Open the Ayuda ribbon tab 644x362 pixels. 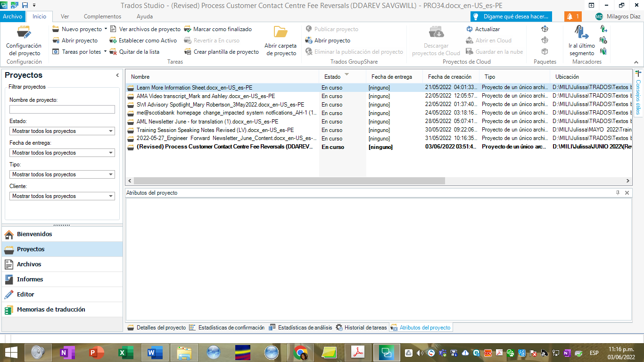(145, 16)
